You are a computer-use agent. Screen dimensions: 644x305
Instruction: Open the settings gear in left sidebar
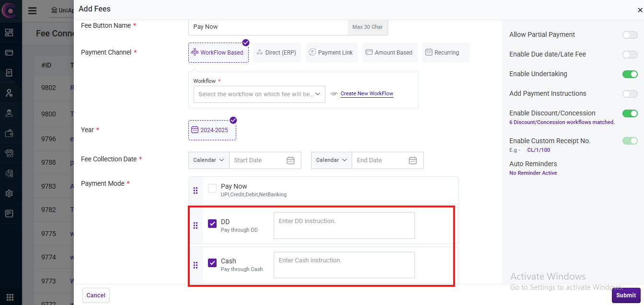[9, 193]
